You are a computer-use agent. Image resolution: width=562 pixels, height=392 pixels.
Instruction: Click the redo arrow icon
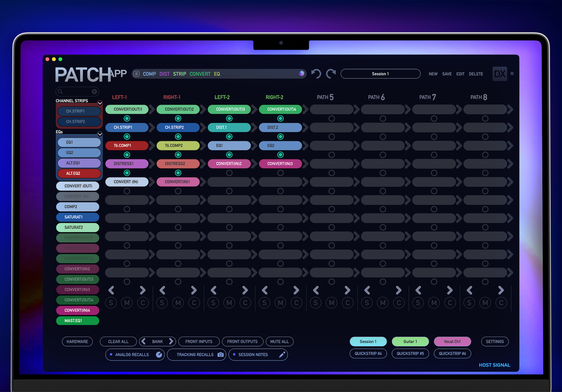[331, 74]
